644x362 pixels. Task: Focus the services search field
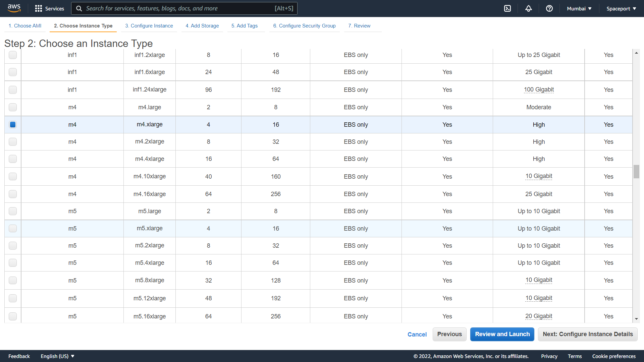pos(184,8)
